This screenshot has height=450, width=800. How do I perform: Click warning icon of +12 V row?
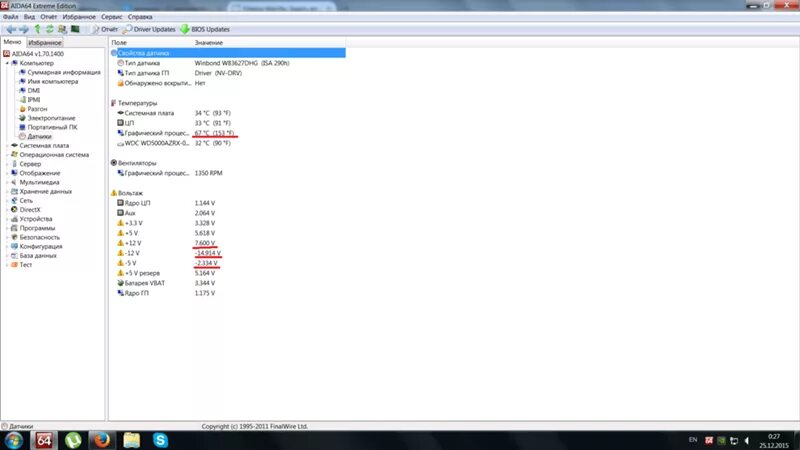coord(120,243)
